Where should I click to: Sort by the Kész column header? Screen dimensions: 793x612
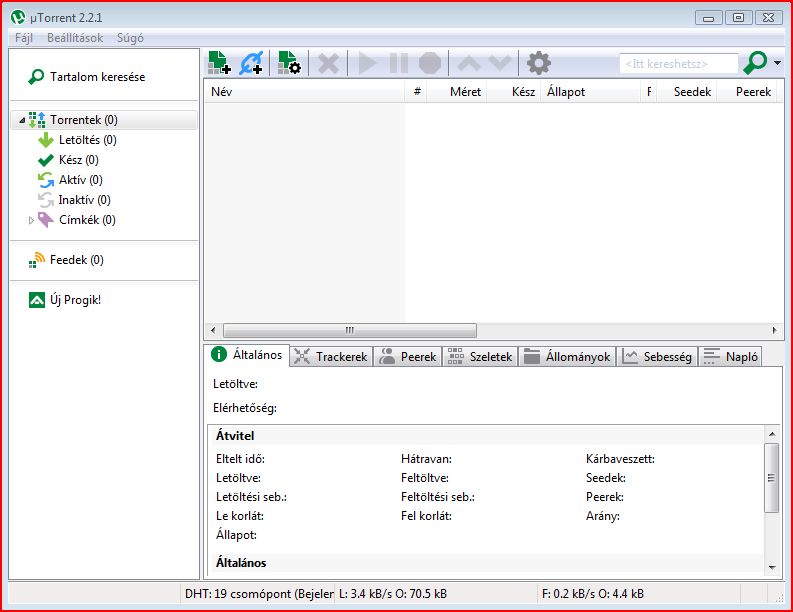point(514,92)
